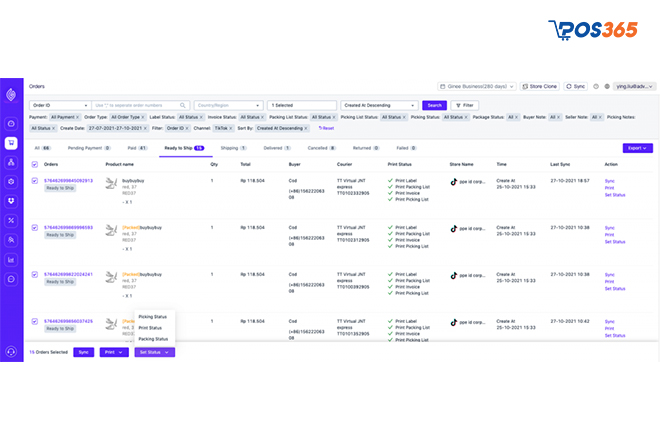Open the dashboard icon in the sidebar
Screen dimensions: 660x440
pos(11,123)
